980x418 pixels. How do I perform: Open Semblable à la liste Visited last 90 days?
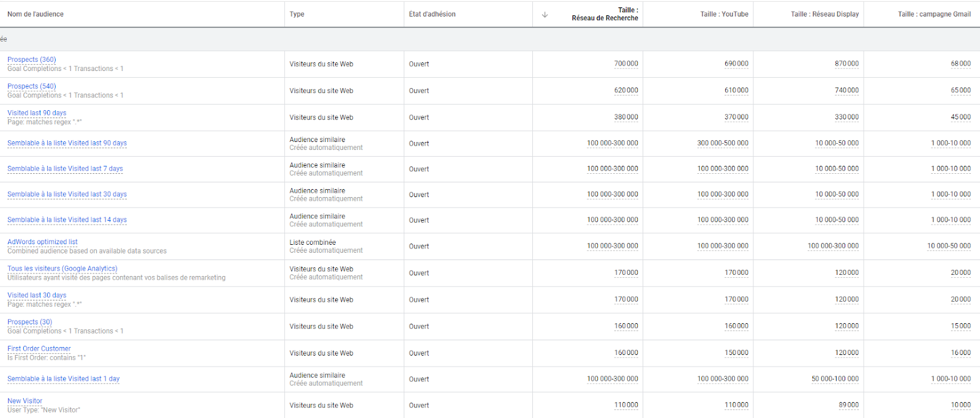[67, 143]
